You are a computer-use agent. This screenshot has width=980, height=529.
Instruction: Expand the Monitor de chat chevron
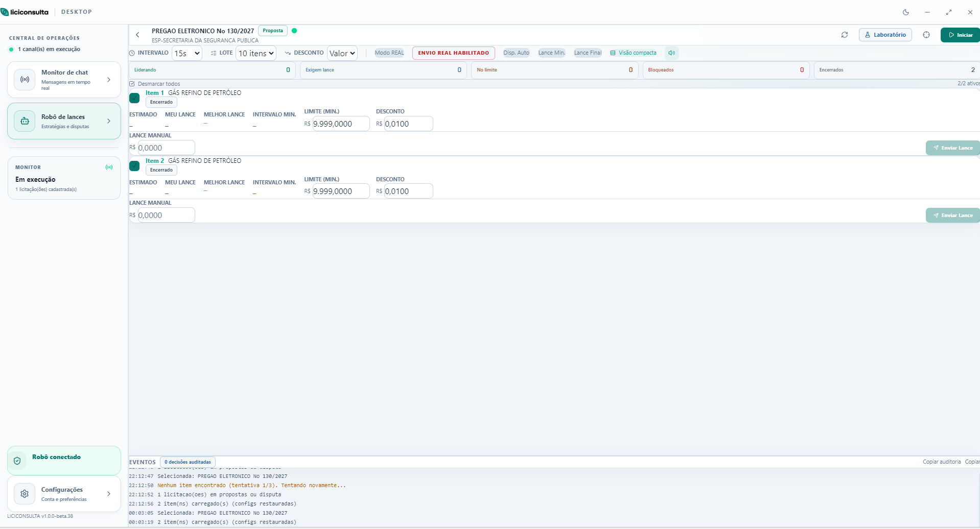[x=109, y=80]
